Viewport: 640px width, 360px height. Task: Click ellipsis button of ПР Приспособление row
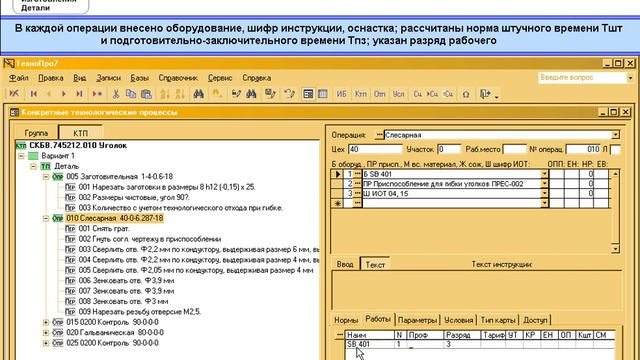pyautogui.click(x=358, y=184)
